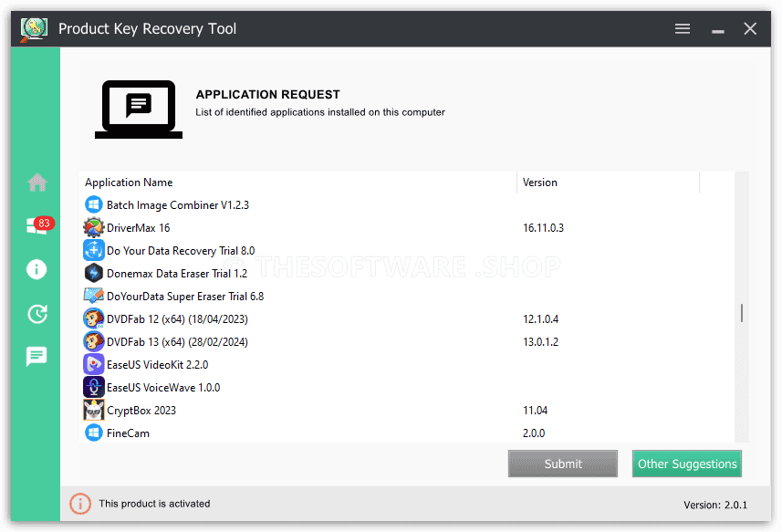Click the Product Key Recovery Tool logo

[34, 29]
